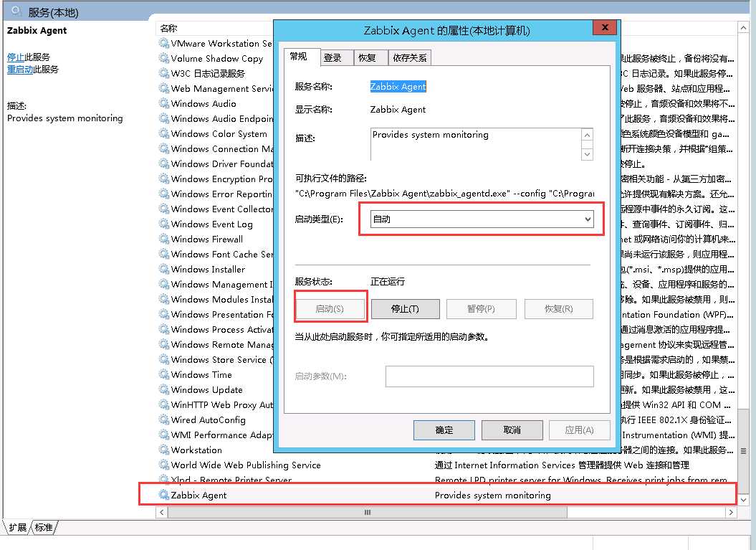The height and width of the screenshot is (550, 756).
Task: Switch to the 扩展 view tab
Action: (17, 527)
